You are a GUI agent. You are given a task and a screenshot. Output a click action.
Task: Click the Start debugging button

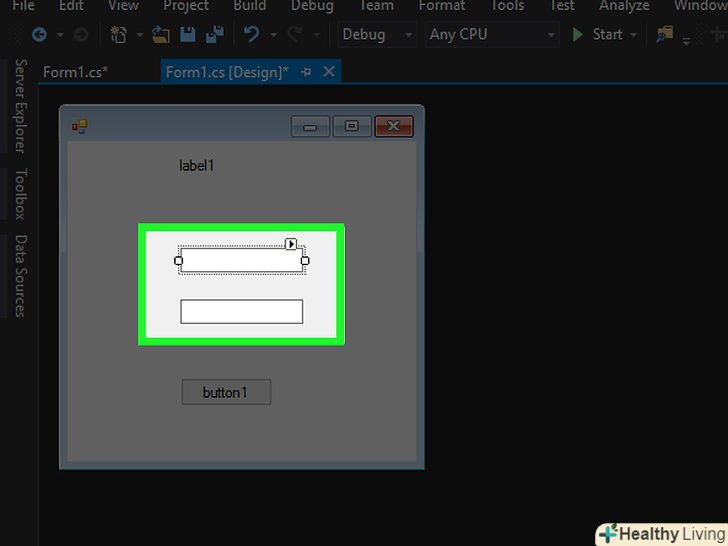point(597,34)
